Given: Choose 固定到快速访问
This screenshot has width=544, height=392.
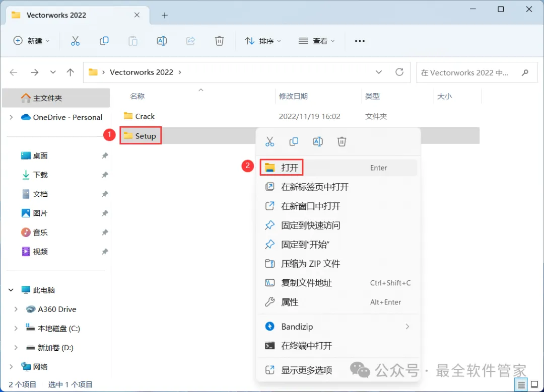Looking at the screenshot, I should click(x=338, y=225).
